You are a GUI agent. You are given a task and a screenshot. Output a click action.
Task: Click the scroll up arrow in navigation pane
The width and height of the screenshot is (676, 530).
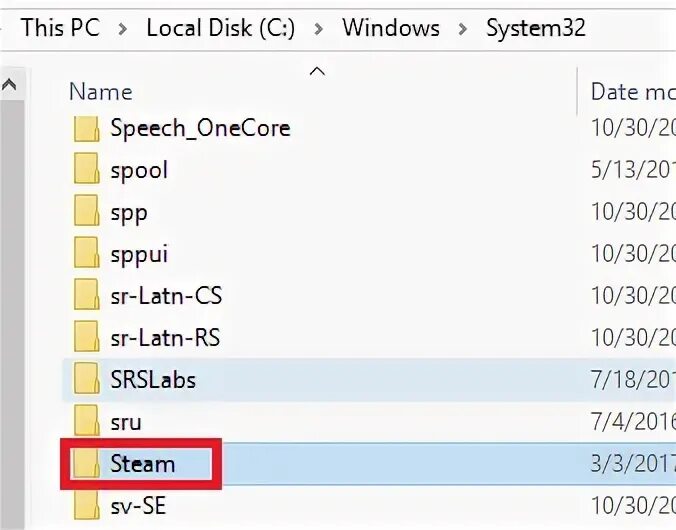click(x=11, y=85)
